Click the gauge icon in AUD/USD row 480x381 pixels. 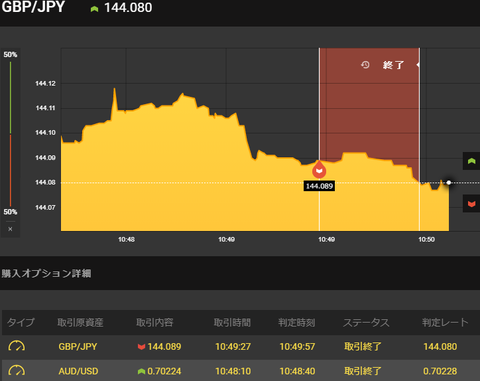[x=16, y=371]
